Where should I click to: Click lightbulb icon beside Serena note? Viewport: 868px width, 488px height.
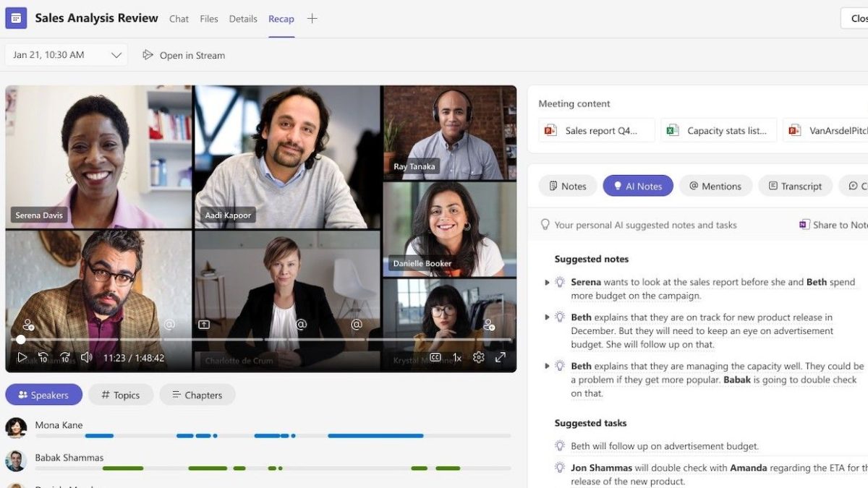[x=560, y=282]
